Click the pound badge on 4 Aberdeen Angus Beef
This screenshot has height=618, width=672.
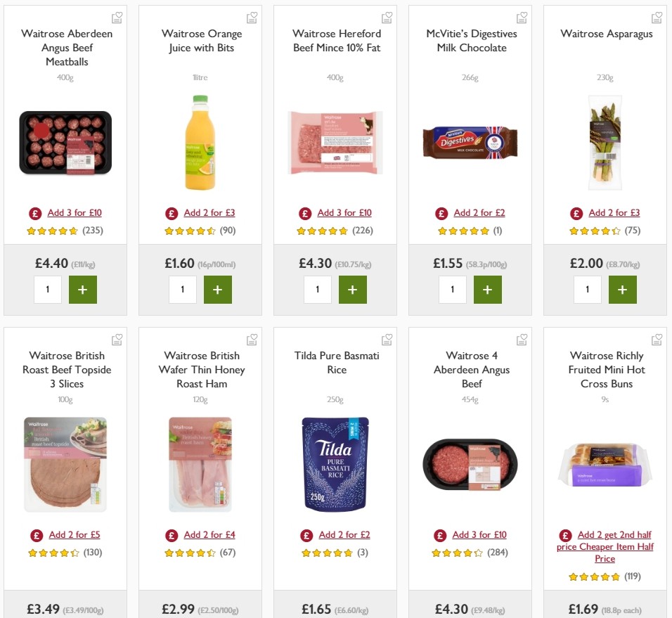[x=440, y=534]
